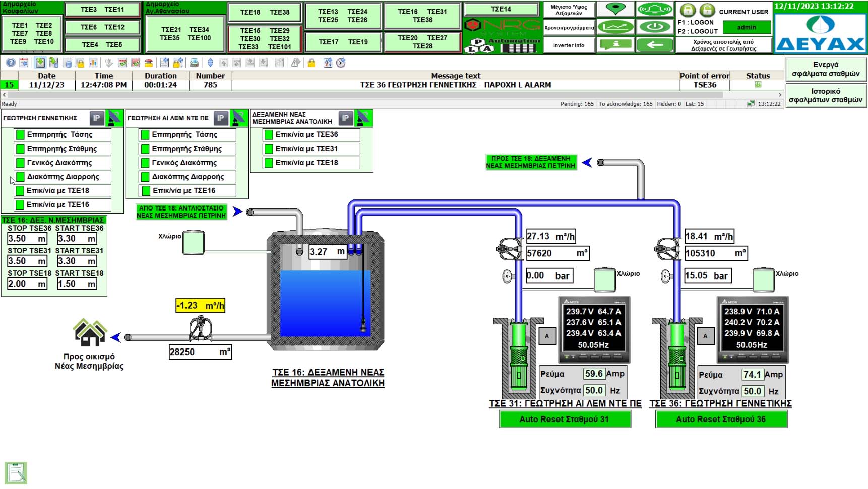Click the blue up-down arrows toolbar icon
Image resolution: width=868 pixels, height=489 pixels.
pyautogui.click(x=210, y=63)
